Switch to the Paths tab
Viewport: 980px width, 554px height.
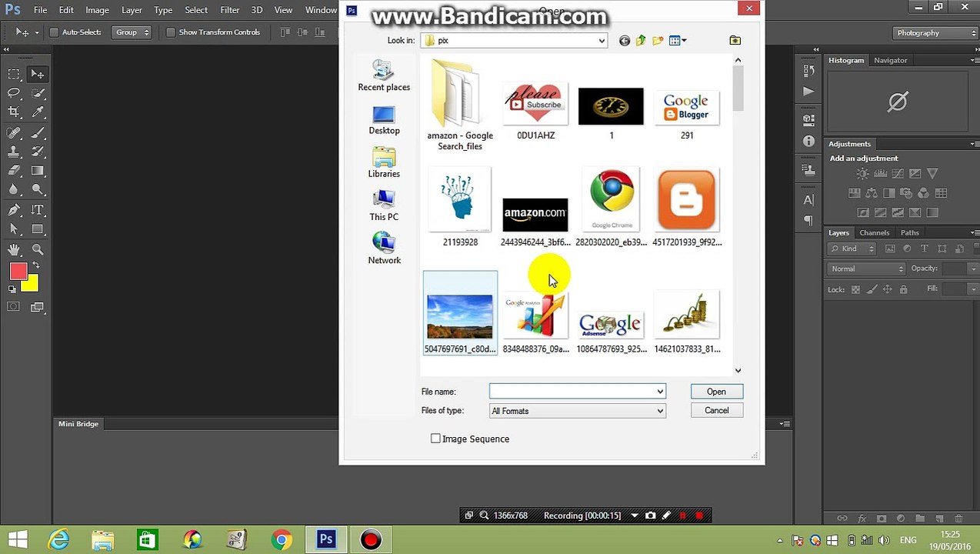tap(909, 232)
